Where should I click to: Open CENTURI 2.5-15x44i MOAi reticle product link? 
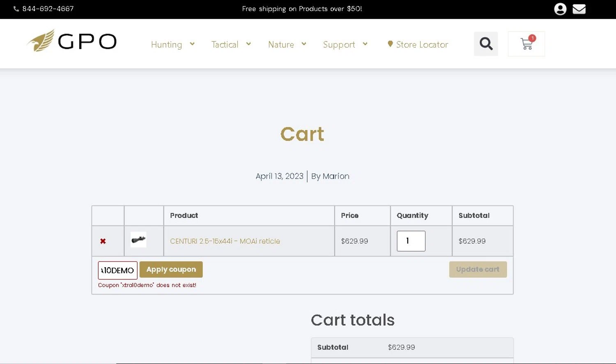(x=225, y=241)
